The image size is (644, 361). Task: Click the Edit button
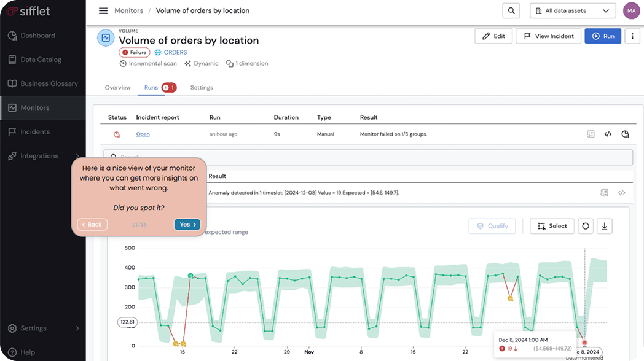[493, 36]
